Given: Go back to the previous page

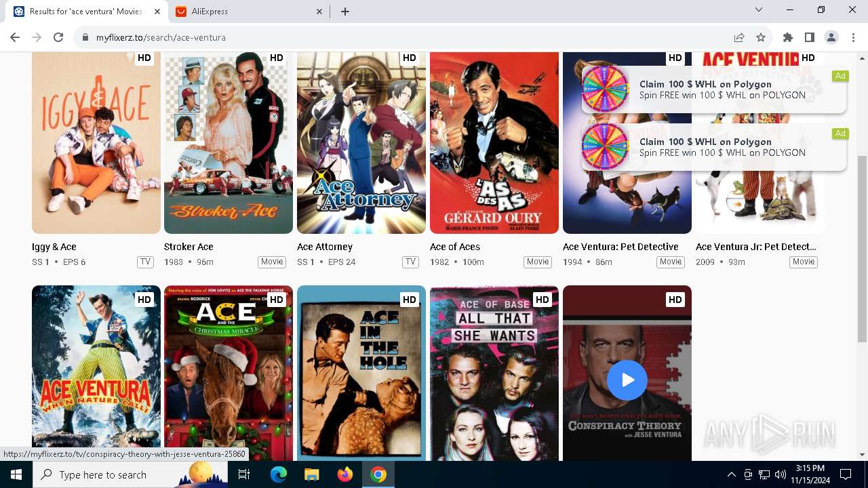Looking at the screenshot, I should coord(15,37).
